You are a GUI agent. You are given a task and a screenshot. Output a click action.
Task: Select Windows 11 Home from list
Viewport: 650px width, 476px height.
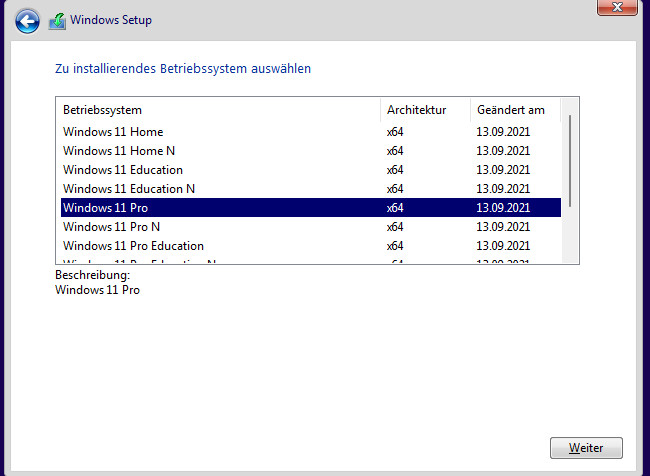(113, 132)
